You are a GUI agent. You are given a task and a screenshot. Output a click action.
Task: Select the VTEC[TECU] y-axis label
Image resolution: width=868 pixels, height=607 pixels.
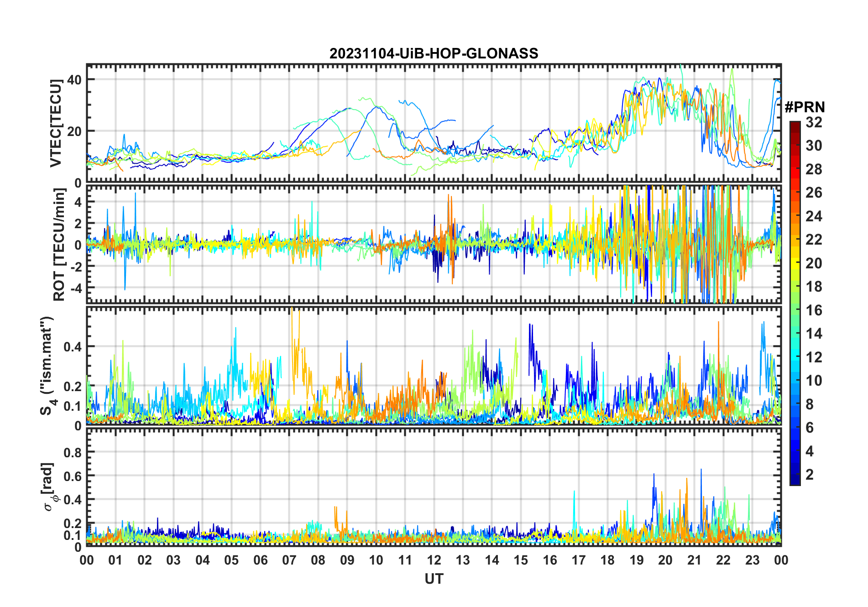tap(56, 123)
